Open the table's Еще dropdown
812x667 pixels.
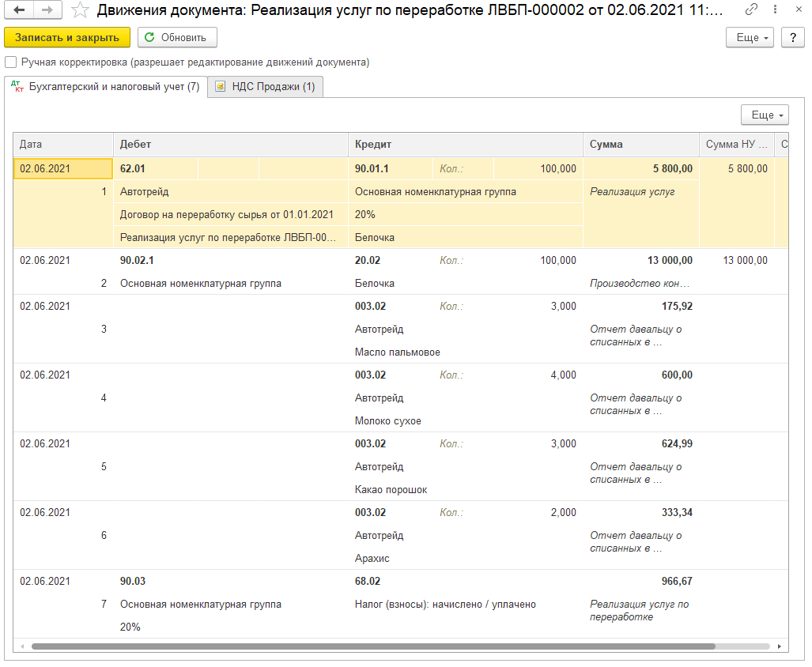click(765, 115)
